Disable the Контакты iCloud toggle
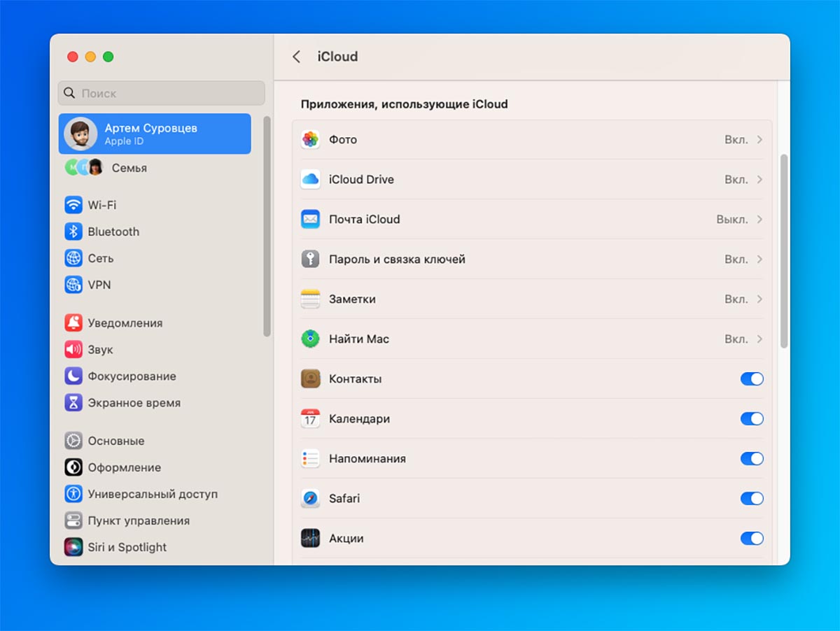 click(752, 378)
